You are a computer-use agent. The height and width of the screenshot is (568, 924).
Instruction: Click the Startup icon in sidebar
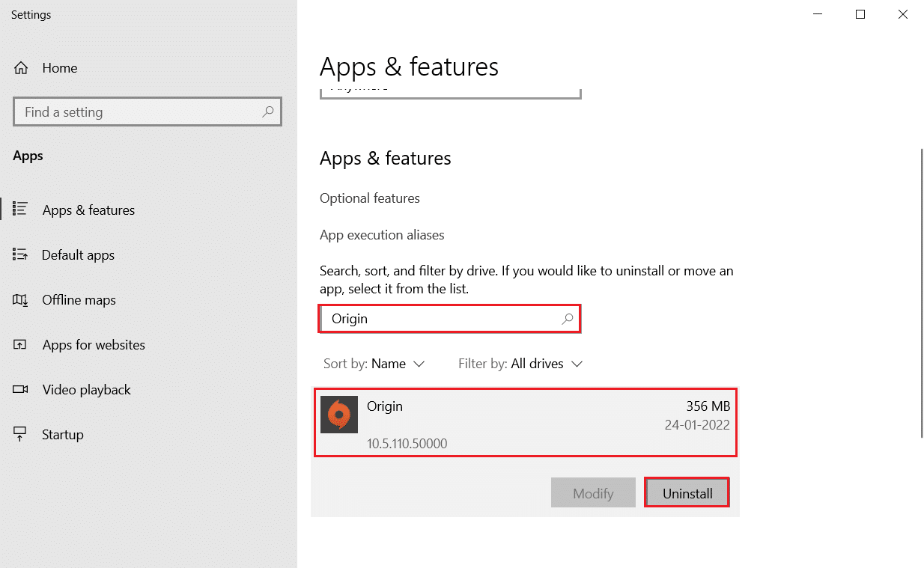[21, 435]
